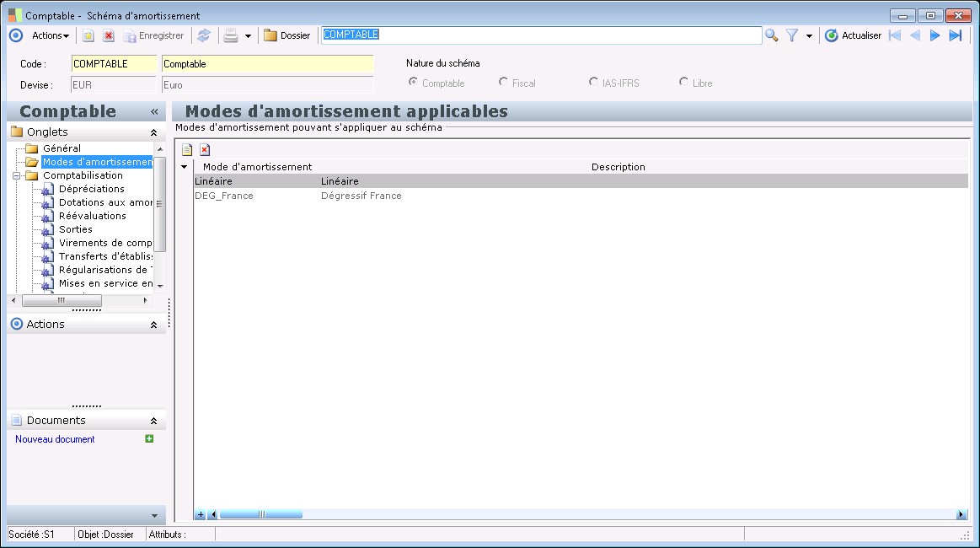980x548 pixels.
Task: Click the Dépréciations gear document icon
Action: click(x=47, y=190)
